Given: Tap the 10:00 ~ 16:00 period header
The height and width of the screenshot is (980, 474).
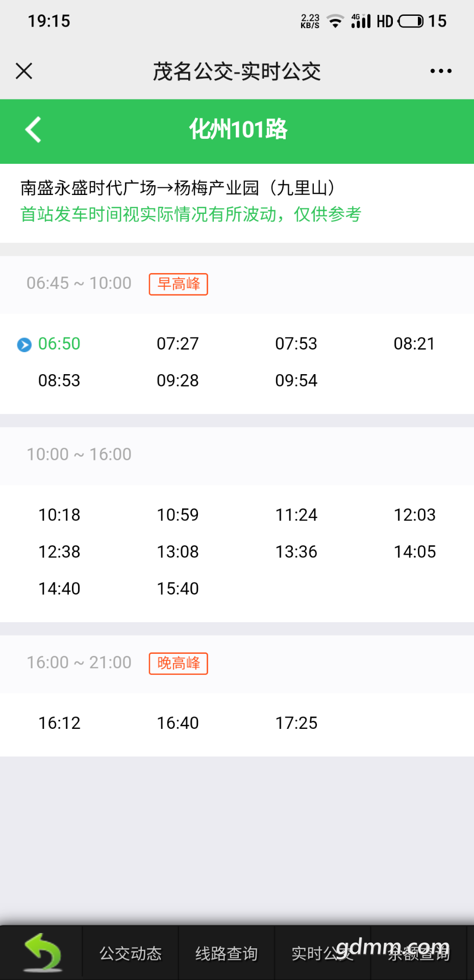Looking at the screenshot, I should click(x=79, y=454).
